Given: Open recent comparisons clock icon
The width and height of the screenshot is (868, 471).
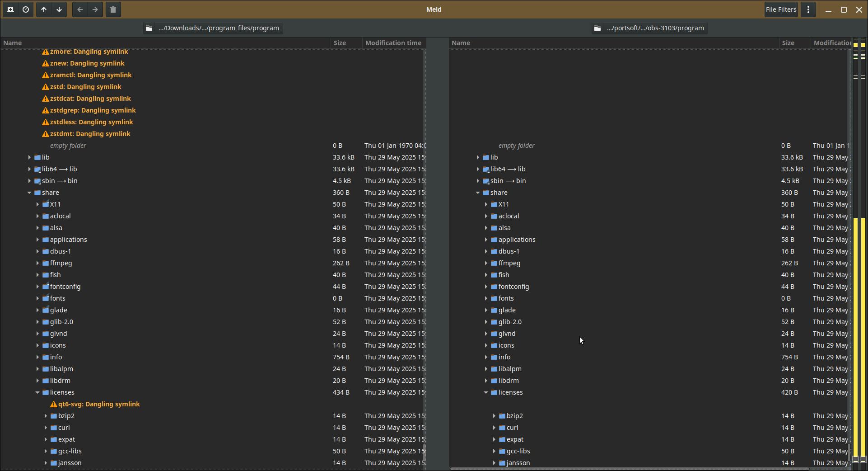Looking at the screenshot, I should click(26, 9).
